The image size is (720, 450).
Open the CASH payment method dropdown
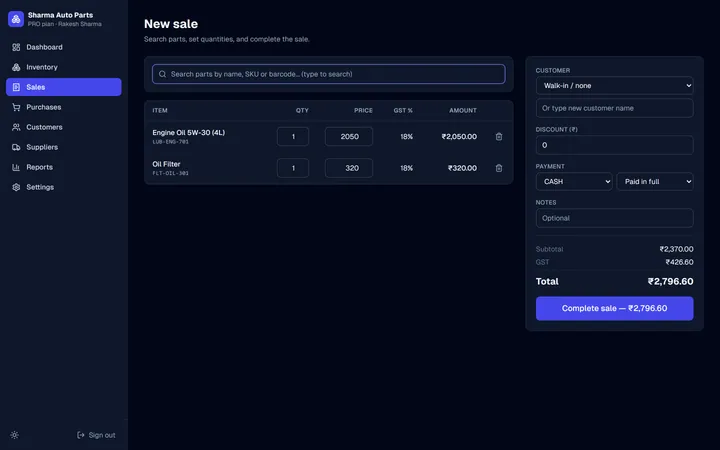[x=574, y=181]
